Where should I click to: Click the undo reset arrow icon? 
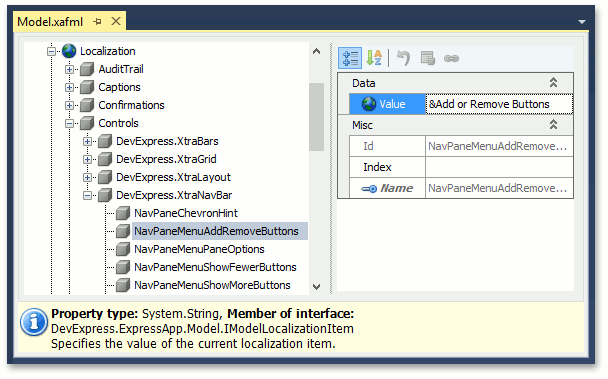[404, 58]
